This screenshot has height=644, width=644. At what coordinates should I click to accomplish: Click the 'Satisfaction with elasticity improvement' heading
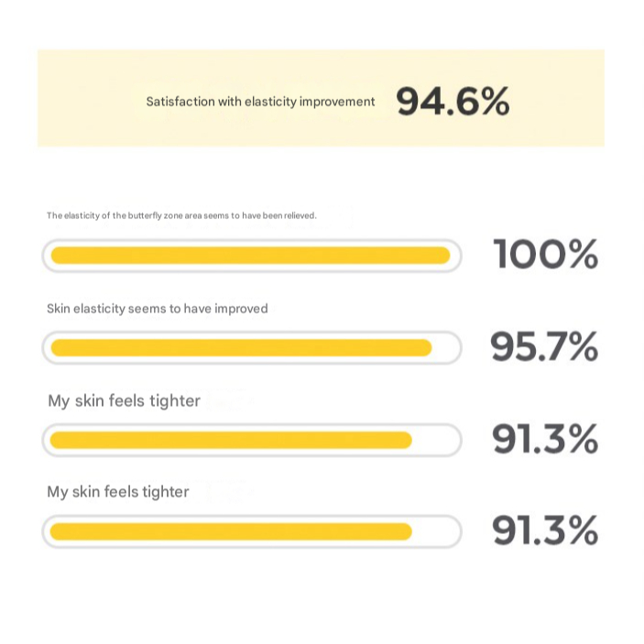(x=260, y=102)
